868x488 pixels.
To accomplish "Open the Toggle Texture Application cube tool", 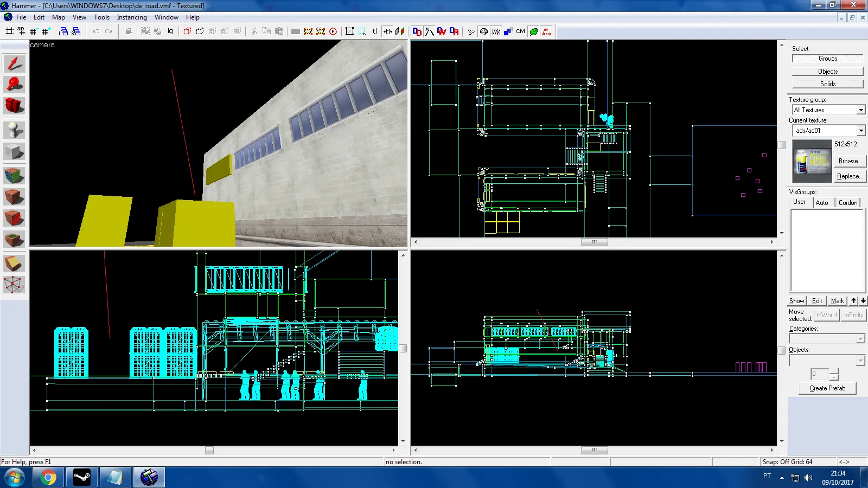I will (x=14, y=176).
